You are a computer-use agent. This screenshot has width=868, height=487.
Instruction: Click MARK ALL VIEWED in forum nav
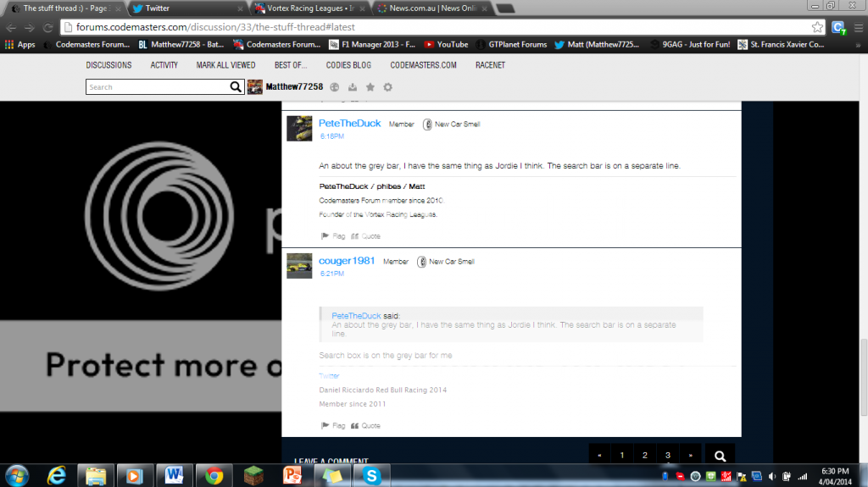pos(225,65)
